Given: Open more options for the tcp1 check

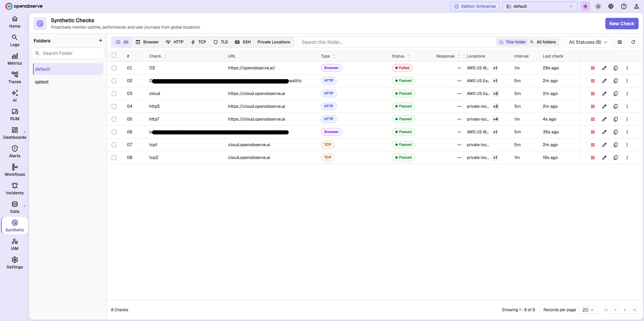Looking at the screenshot, I should [627, 145].
